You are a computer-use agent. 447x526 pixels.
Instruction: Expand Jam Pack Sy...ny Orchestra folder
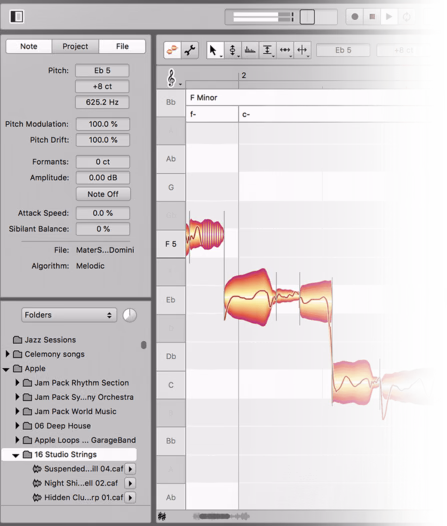click(17, 397)
